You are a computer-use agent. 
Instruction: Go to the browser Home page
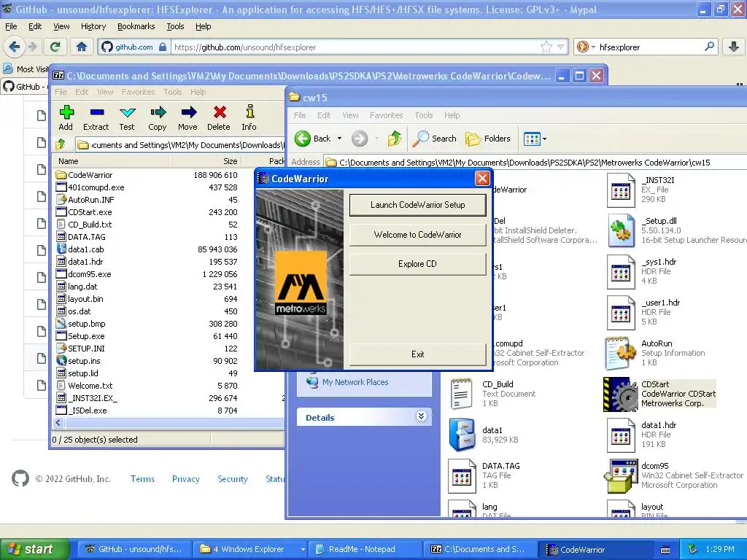(x=82, y=47)
